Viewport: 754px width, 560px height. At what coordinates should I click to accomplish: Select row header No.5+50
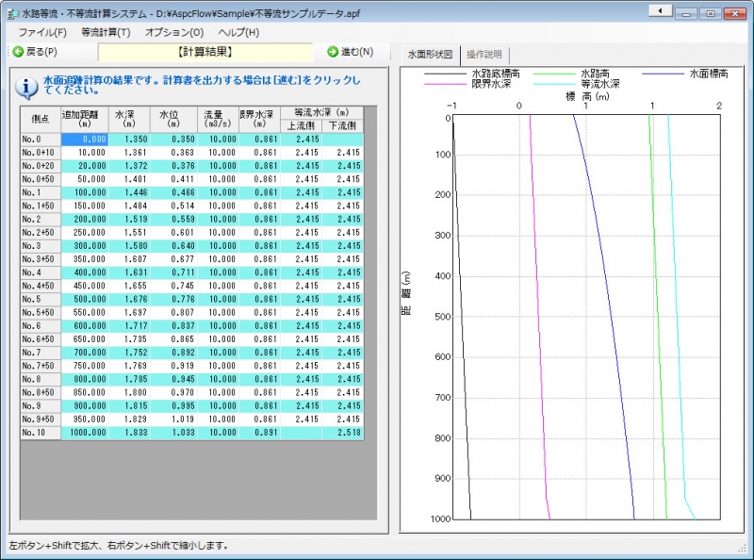pyautogui.click(x=41, y=312)
